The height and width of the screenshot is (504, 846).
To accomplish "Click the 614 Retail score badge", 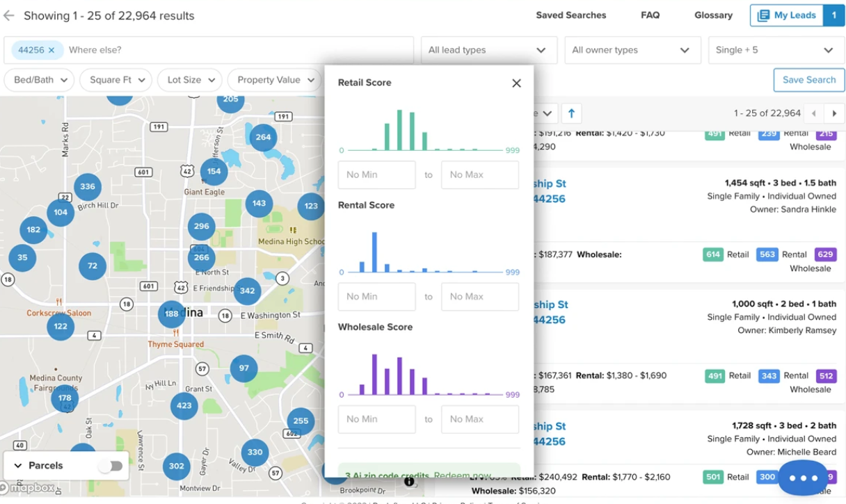I will 713,255.
